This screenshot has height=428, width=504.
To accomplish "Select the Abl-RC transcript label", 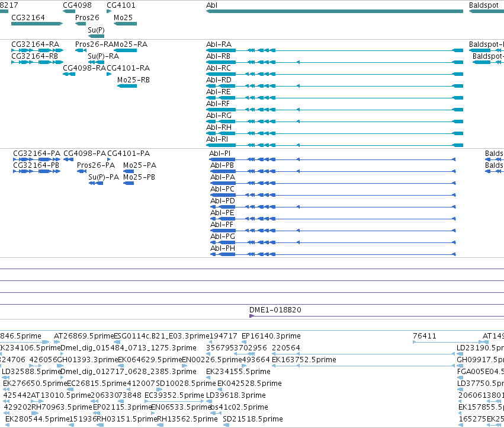I will [219, 68].
